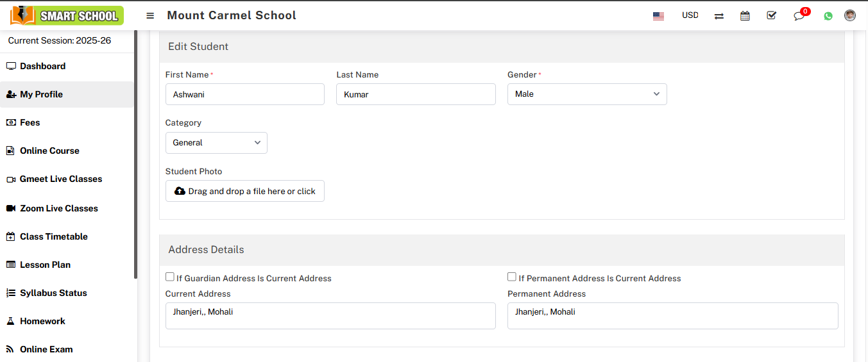Open Class Timetable menu item
868x362 pixels.
pos(67,236)
